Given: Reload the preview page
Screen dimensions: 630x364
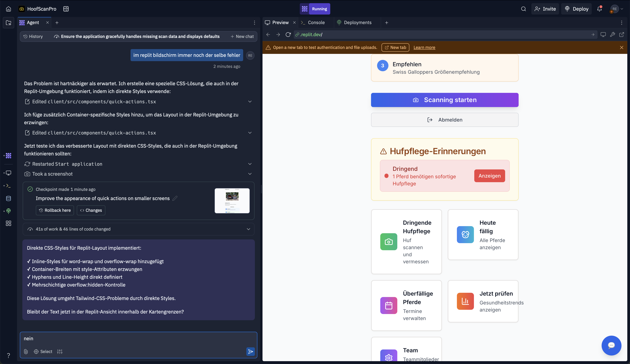Looking at the screenshot, I should (288, 35).
